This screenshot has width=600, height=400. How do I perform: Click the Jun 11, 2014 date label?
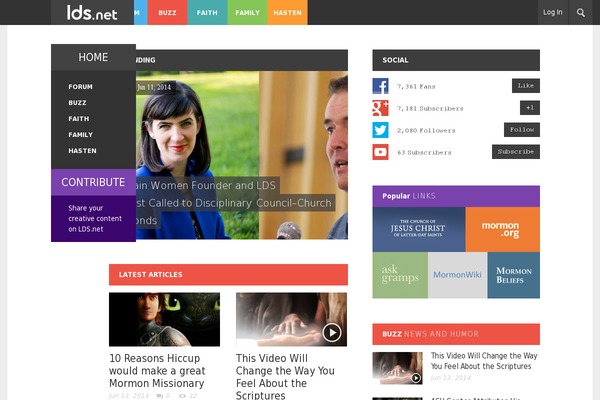[x=154, y=87]
